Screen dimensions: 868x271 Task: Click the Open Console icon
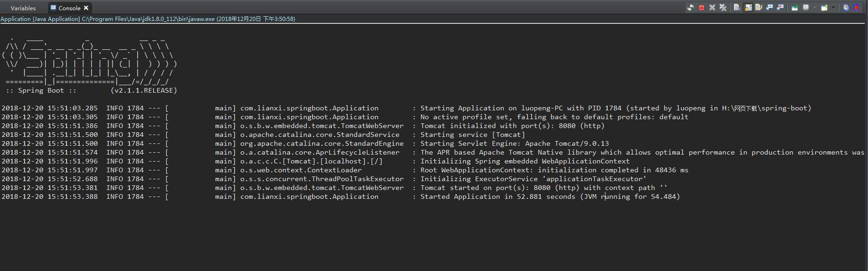coord(824,7)
